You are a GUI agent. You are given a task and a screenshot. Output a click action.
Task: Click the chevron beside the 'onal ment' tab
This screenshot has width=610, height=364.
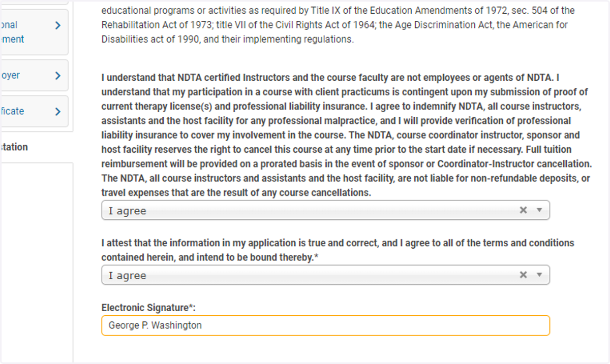[57, 25]
